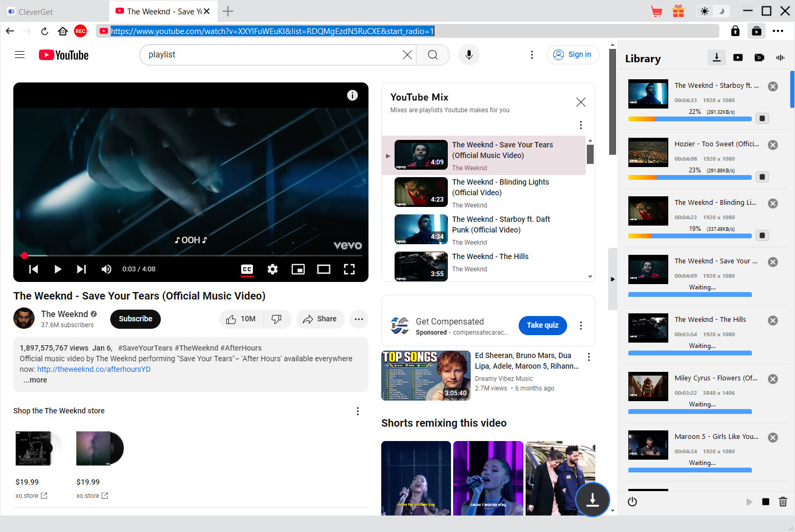This screenshot has width=795, height=532.
Task: Open YouTube Mix options menu
Action: 581,125
